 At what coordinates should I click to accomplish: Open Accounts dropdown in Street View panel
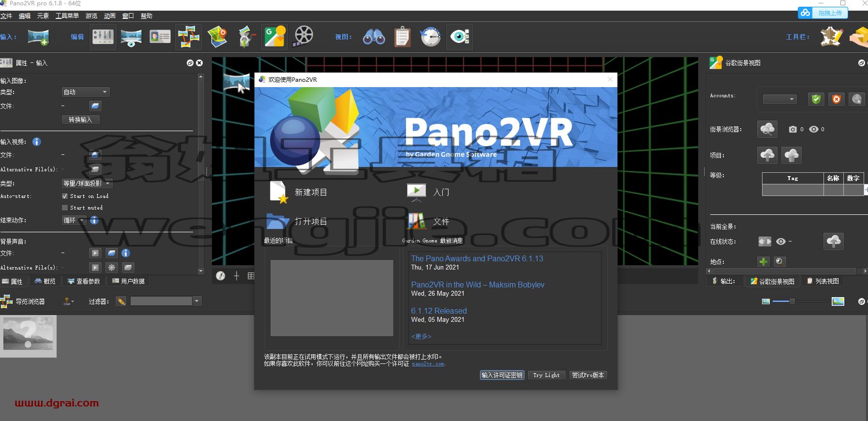(x=779, y=99)
